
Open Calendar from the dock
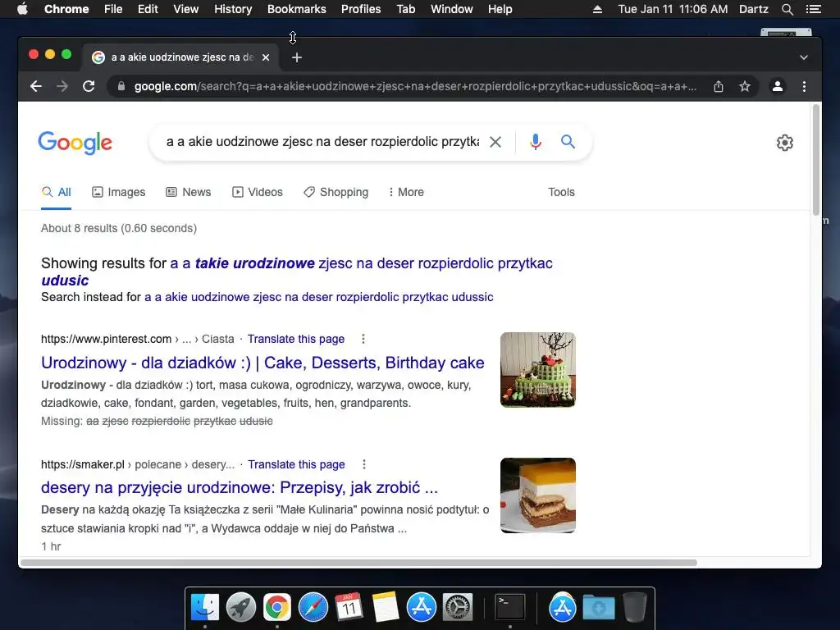tap(349, 607)
